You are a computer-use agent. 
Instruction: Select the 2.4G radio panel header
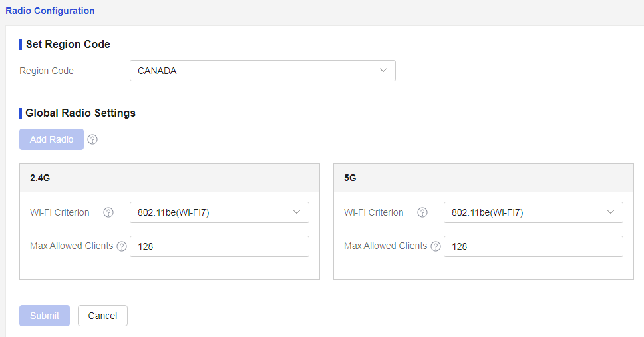pos(170,178)
